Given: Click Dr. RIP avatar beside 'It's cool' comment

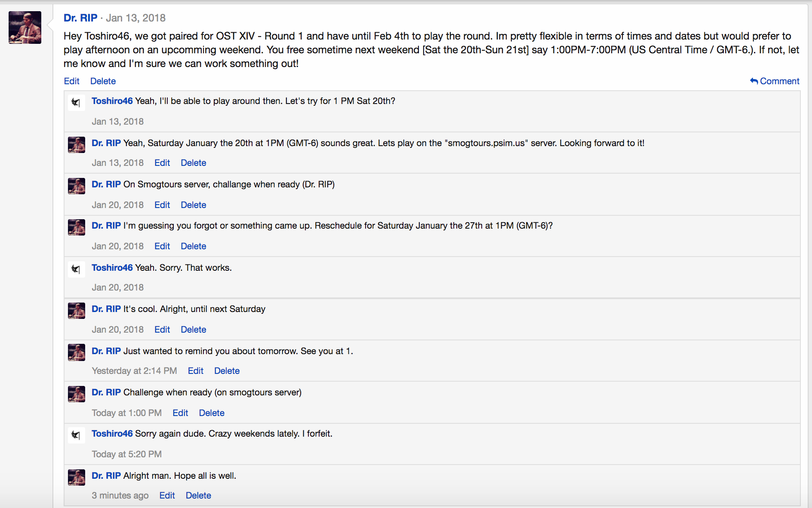Looking at the screenshot, I should point(76,311).
